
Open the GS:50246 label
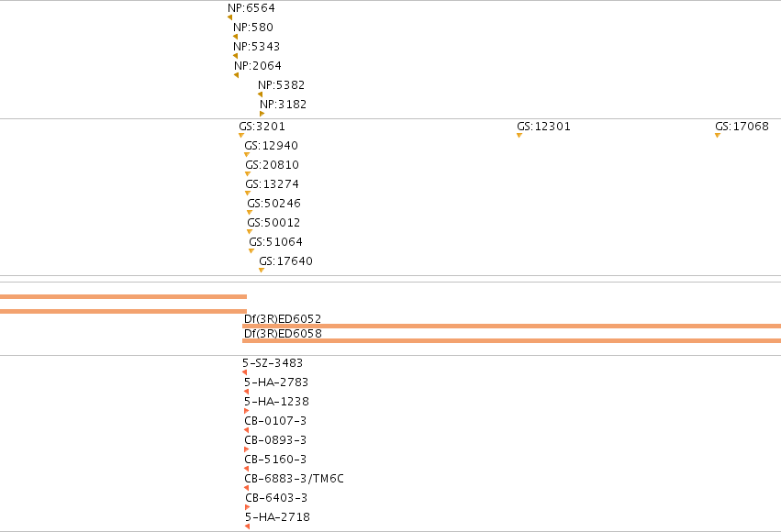[x=274, y=204]
